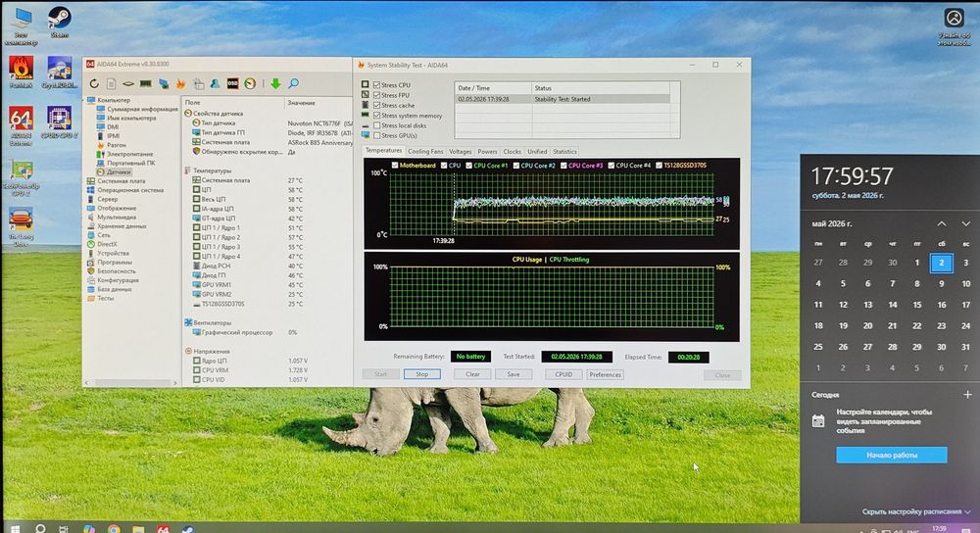
Task: Switch to Powers tab
Action: click(x=487, y=151)
